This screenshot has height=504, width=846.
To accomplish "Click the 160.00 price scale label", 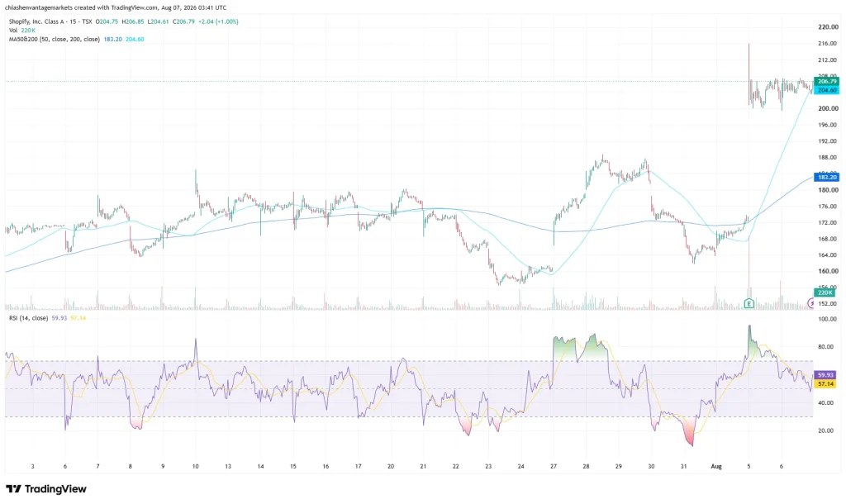I will click(x=827, y=271).
